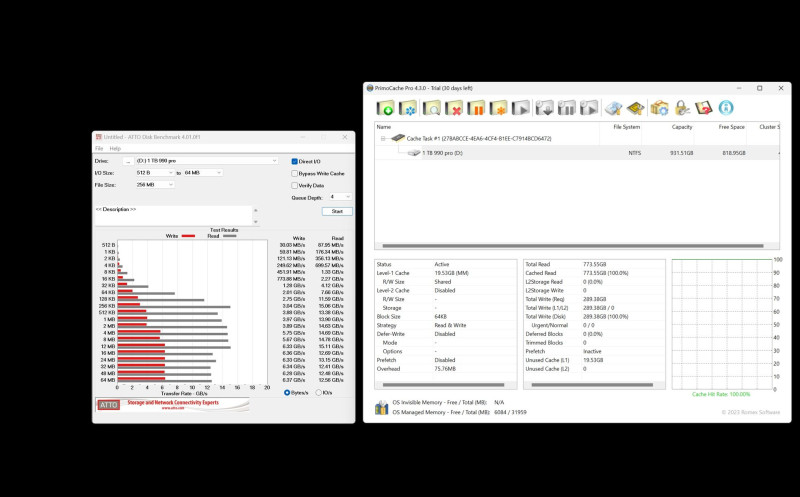Screen dimensions: 800x497
Task: Open cache task configuration (blue gear folder icon)
Action: pyautogui.click(x=408, y=108)
